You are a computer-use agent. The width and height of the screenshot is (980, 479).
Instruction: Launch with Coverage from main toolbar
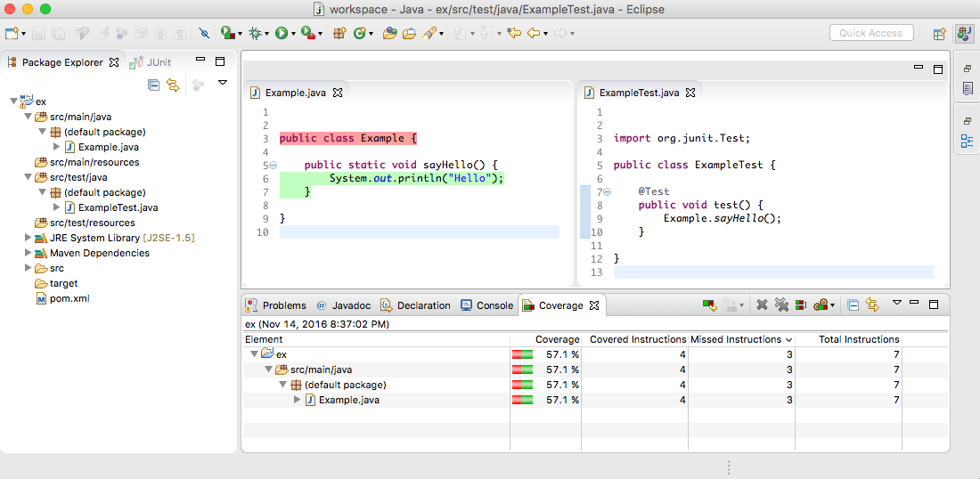click(x=228, y=33)
